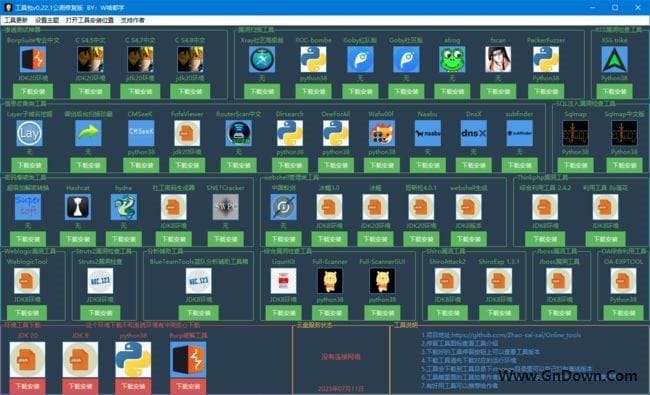
Task: Click the subfinder icon
Action: pyautogui.click(x=519, y=133)
